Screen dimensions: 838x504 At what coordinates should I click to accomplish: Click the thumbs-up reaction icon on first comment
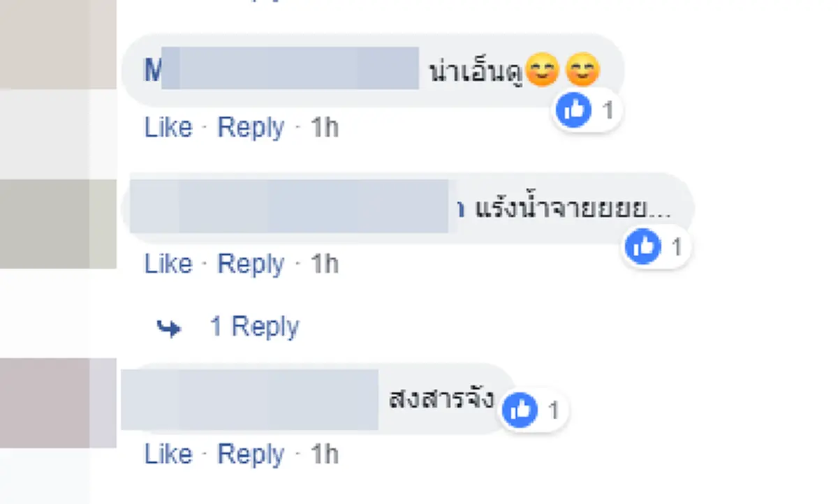point(573,110)
